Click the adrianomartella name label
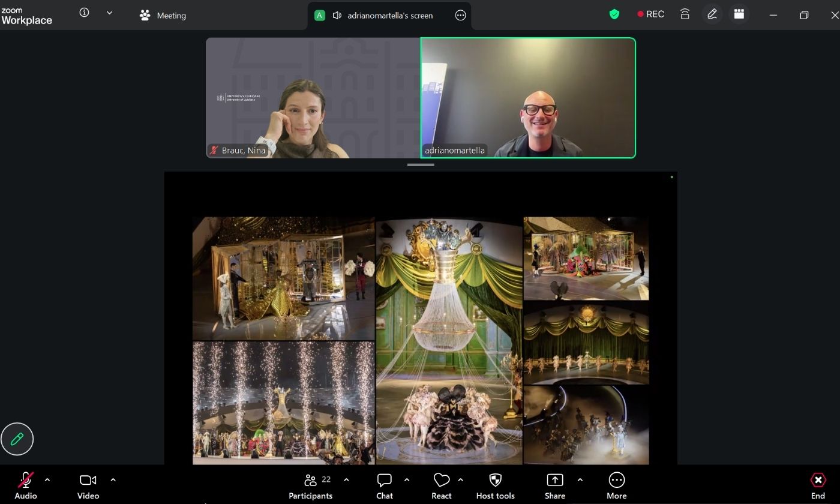The image size is (840, 504). (455, 151)
